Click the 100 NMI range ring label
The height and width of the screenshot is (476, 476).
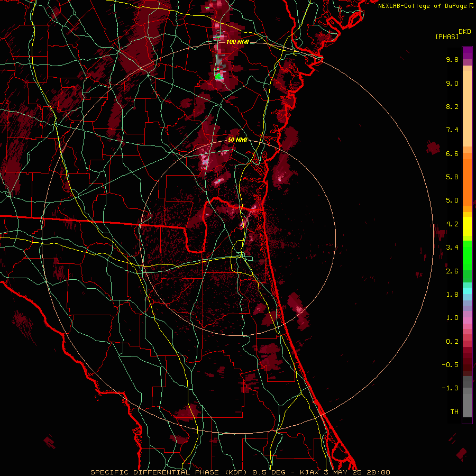(x=237, y=42)
